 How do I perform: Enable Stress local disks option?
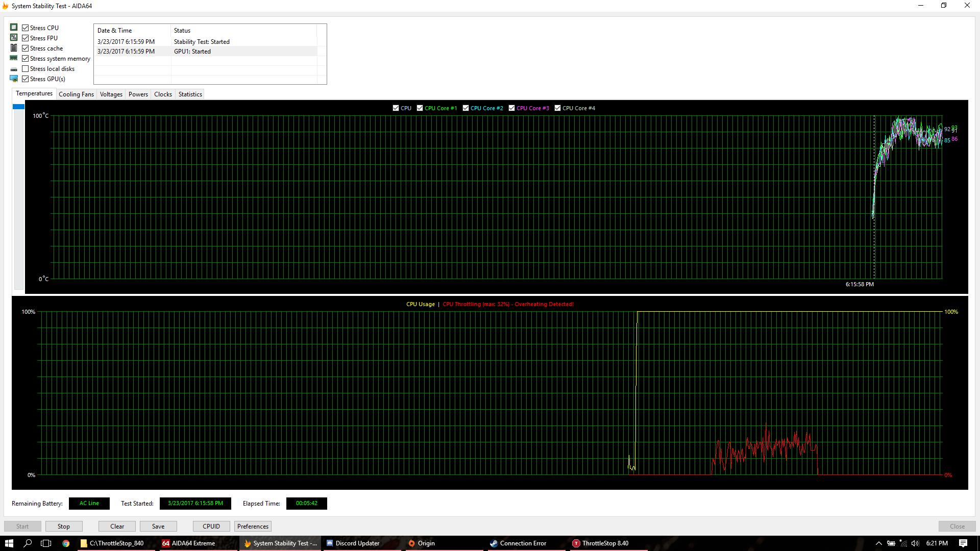(x=25, y=69)
